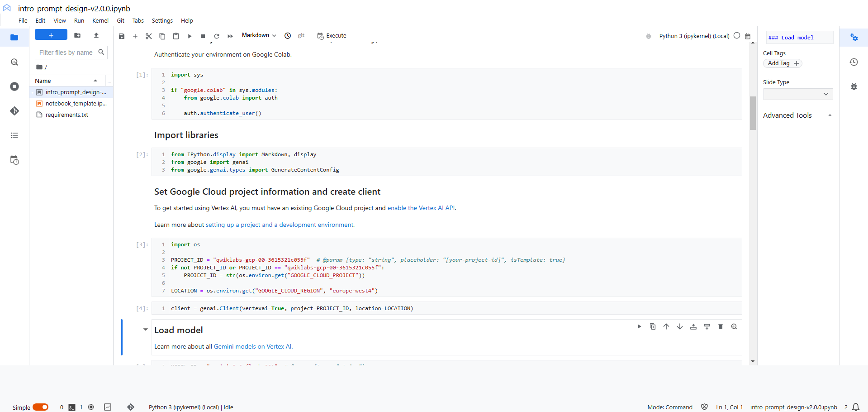868x412 pixels.
Task: Move the Load model cell down
Action: pos(680,326)
